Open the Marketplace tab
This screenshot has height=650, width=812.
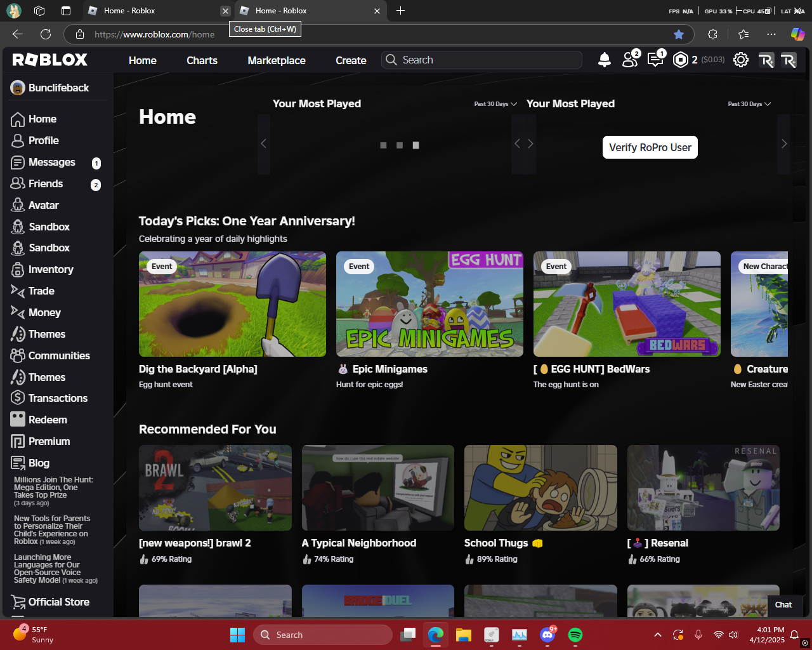[x=277, y=60]
